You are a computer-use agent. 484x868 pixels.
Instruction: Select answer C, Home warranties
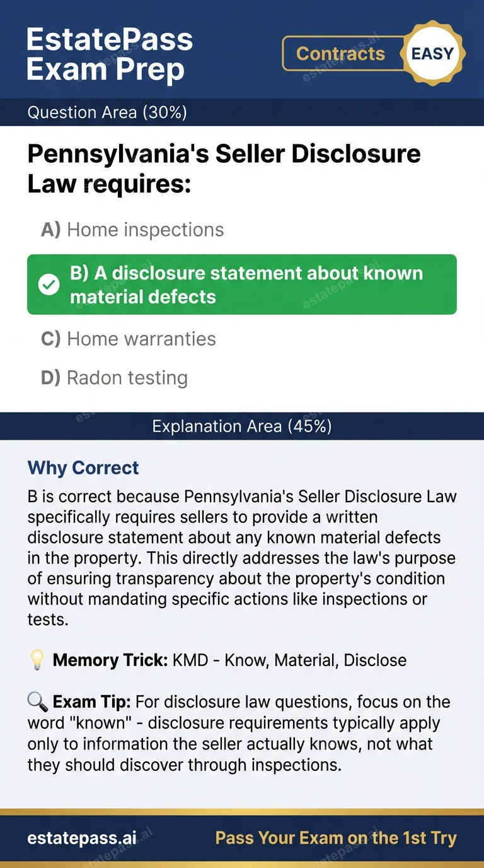click(x=140, y=339)
